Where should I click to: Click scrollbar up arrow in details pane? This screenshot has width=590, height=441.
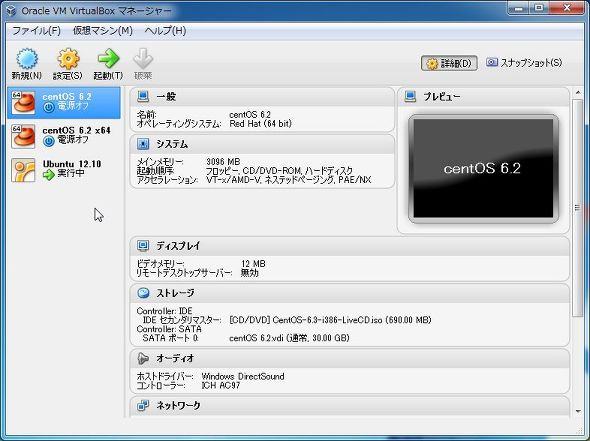(x=578, y=93)
